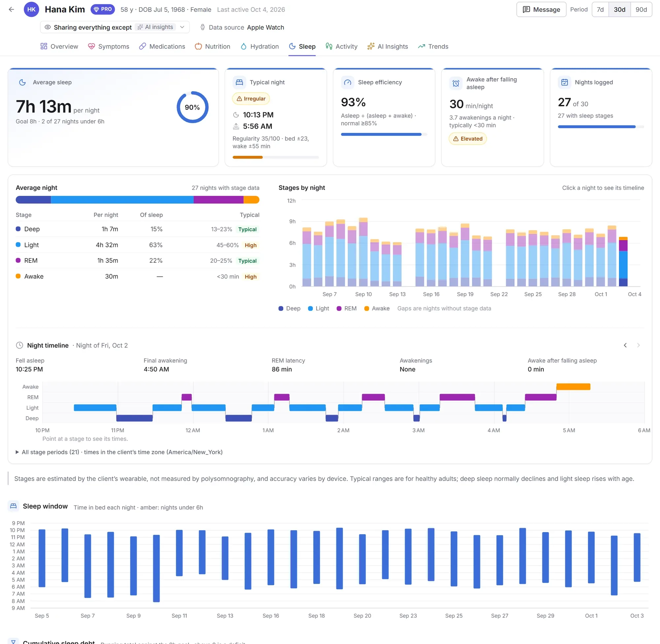Set period to 7d

pyautogui.click(x=600, y=10)
